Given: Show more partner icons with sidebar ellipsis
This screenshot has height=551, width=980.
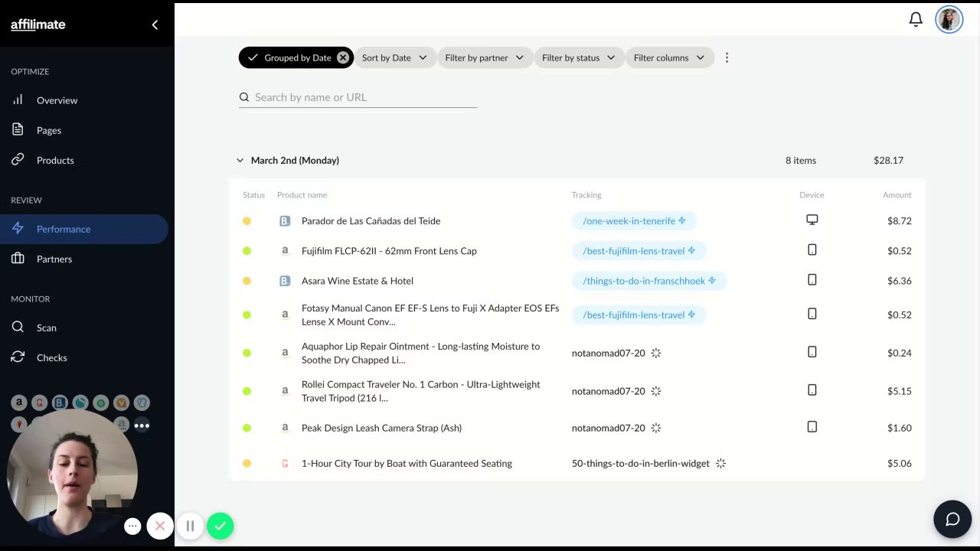Looking at the screenshot, I should coord(142,425).
